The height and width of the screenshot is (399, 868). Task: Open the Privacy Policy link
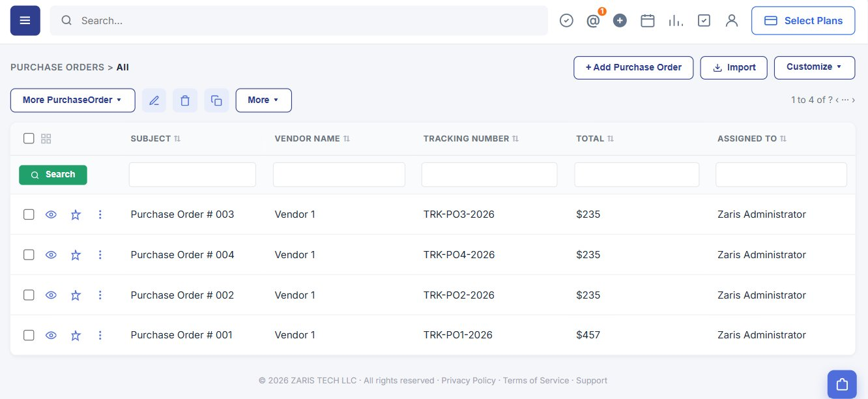469,381
